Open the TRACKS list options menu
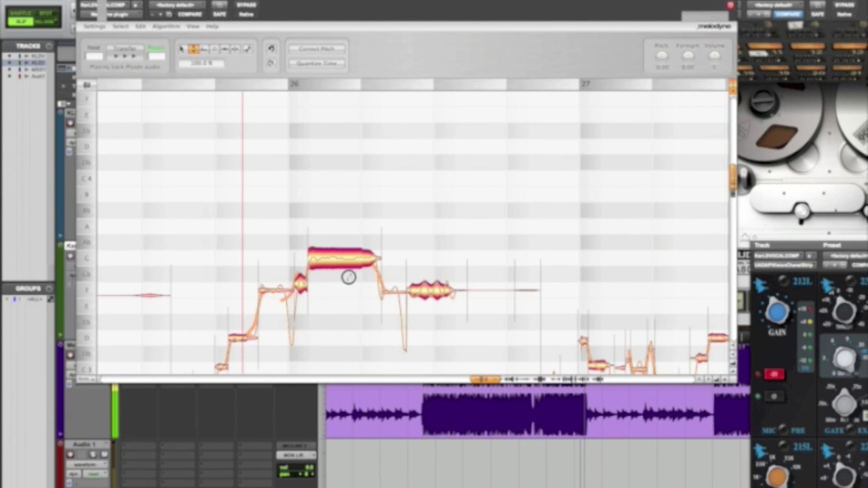The height and width of the screenshot is (488, 868). tap(48, 45)
